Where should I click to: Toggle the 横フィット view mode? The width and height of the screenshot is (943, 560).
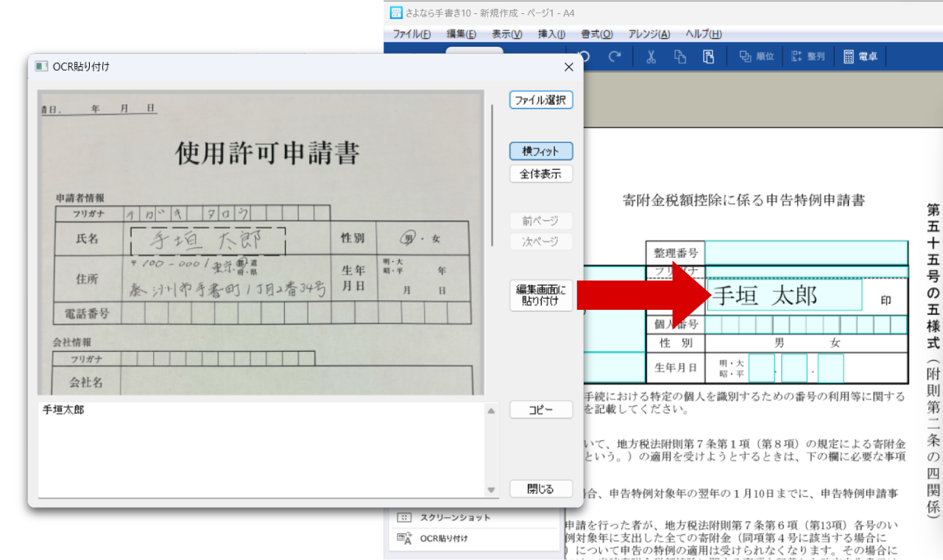click(x=540, y=151)
